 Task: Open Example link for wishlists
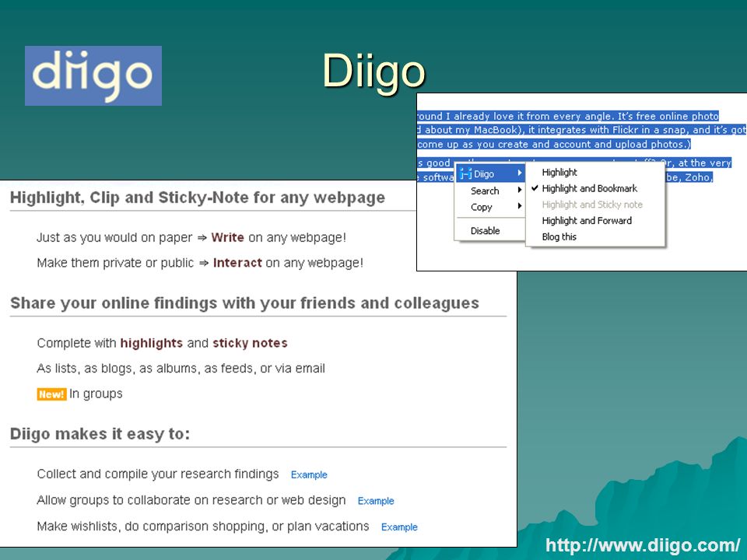(399, 527)
